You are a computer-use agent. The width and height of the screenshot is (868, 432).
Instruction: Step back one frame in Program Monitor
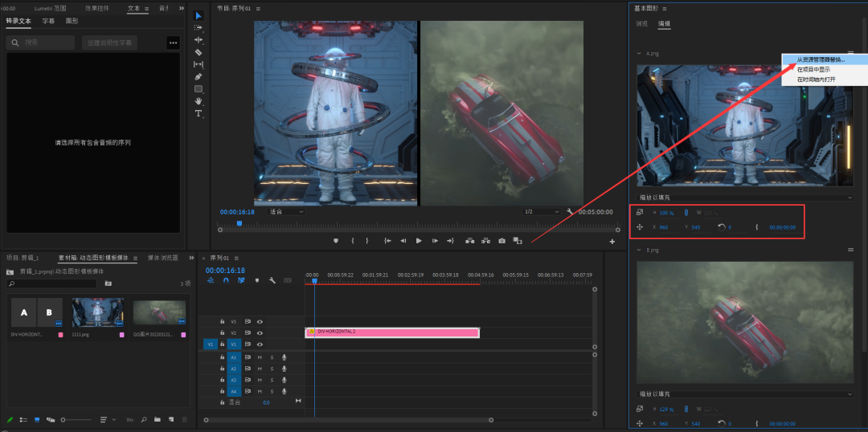403,241
